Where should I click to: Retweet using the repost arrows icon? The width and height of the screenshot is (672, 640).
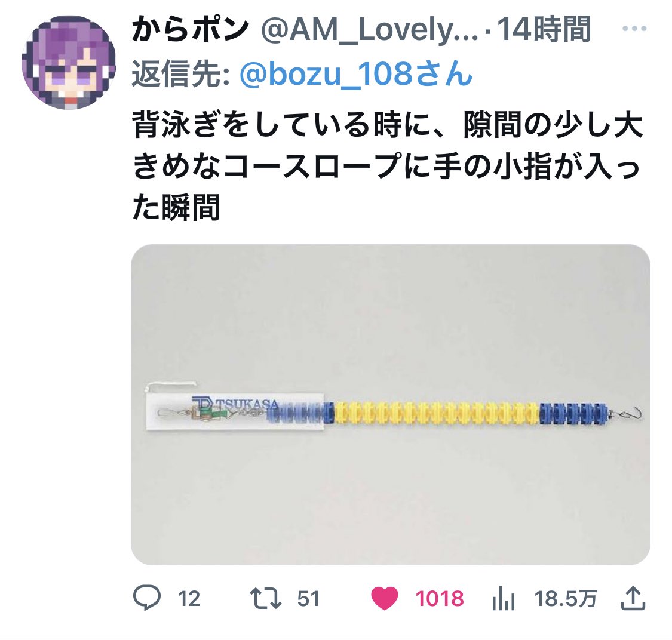pyautogui.click(x=266, y=598)
